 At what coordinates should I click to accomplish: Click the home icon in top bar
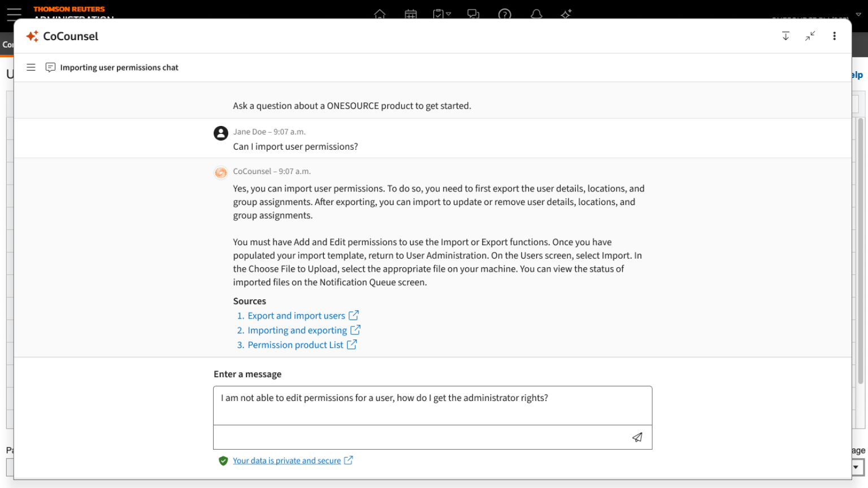380,14
